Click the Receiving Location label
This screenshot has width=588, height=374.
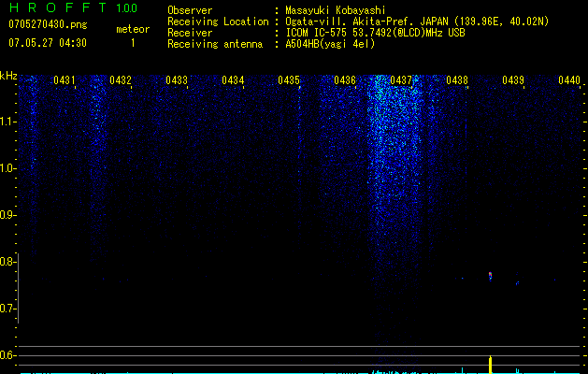[x=218, y=22]
